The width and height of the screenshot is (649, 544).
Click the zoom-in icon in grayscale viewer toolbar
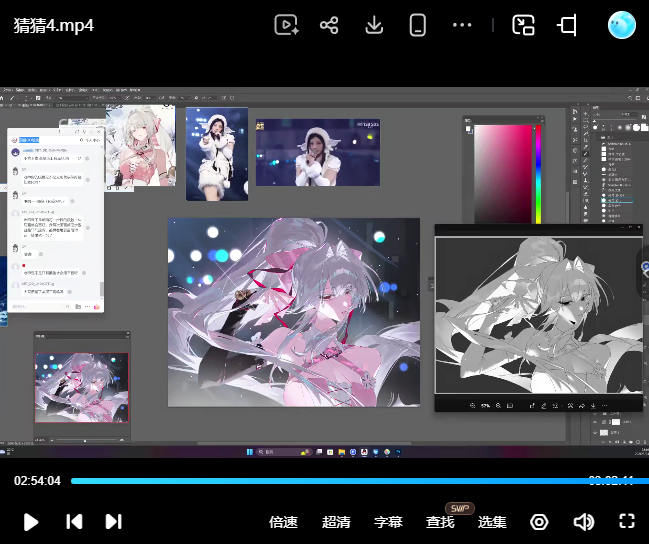pos(498,405)
